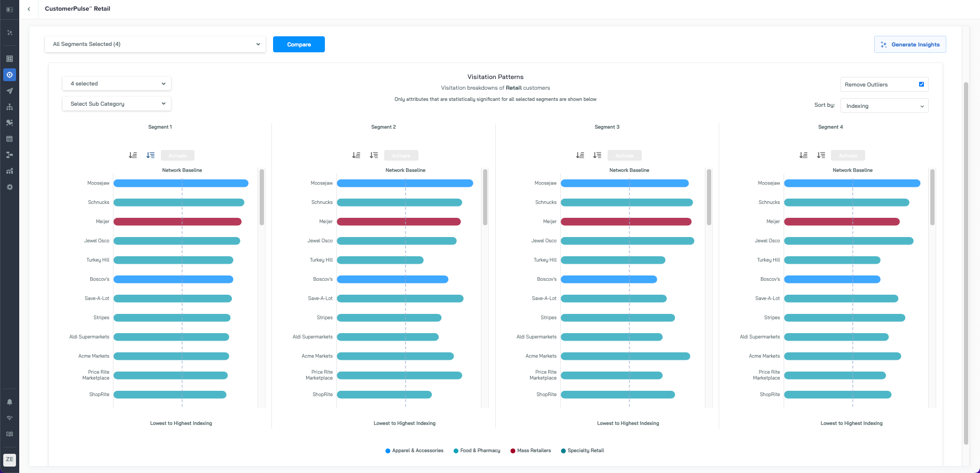
Task: Click 'Schnucks' label in Segment 3
Action: pyautogui.click(x=546, y=202)
